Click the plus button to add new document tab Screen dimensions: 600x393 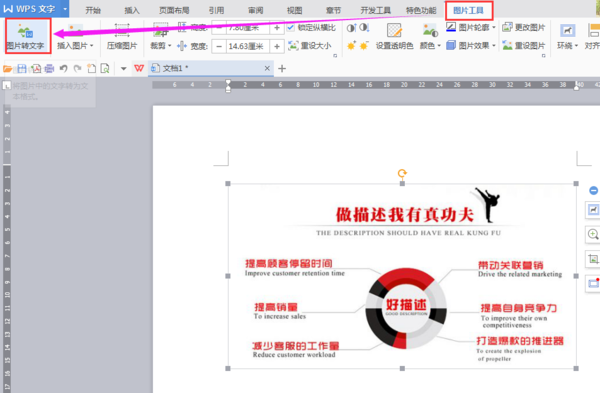pyautogui.click(x=282, y=68)
